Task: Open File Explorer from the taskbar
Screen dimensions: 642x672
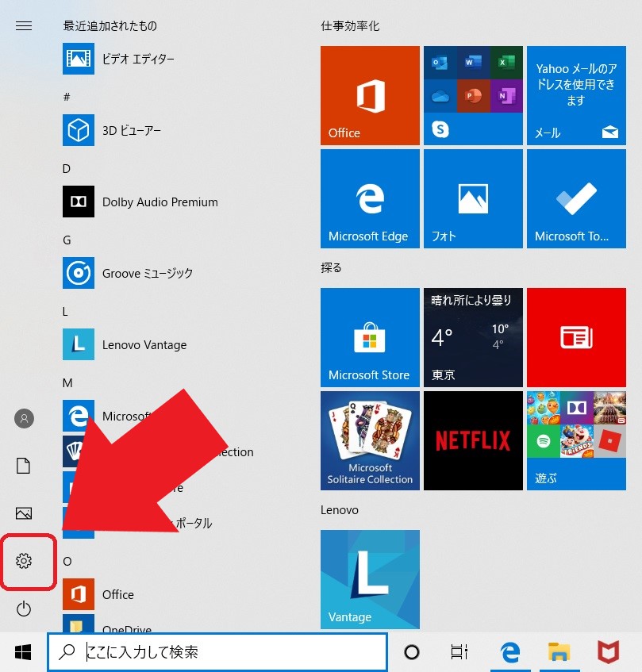Action: (x=559, y=652)
